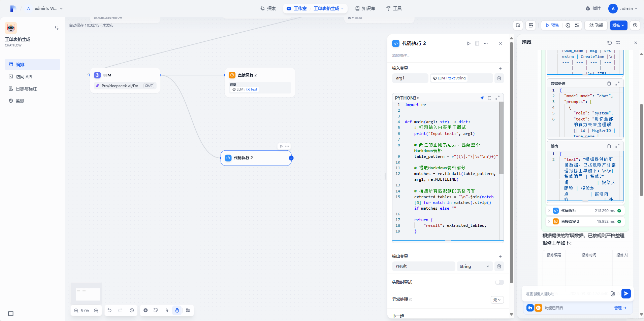Add a new input variable
Screen dimensions: 644x321
click(500, 68)
